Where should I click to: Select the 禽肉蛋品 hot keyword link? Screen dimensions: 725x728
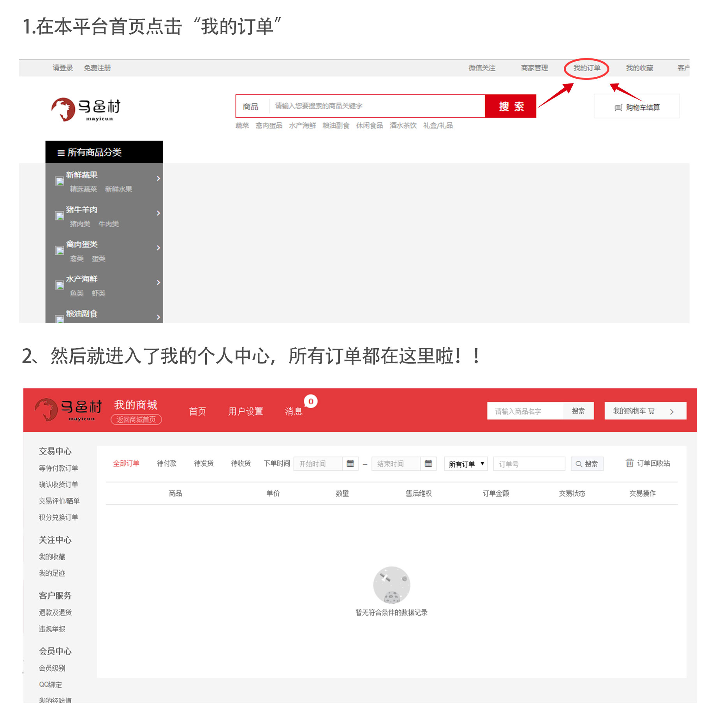269,125
